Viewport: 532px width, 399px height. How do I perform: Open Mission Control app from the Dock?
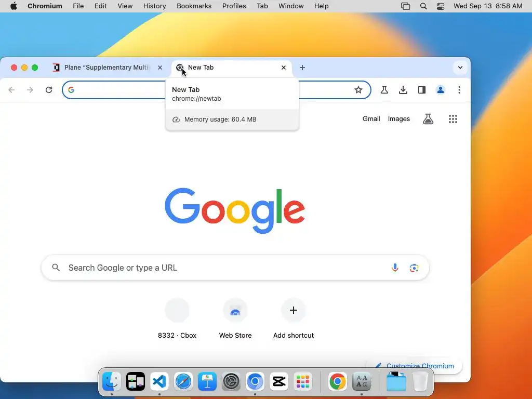(136, 381)
